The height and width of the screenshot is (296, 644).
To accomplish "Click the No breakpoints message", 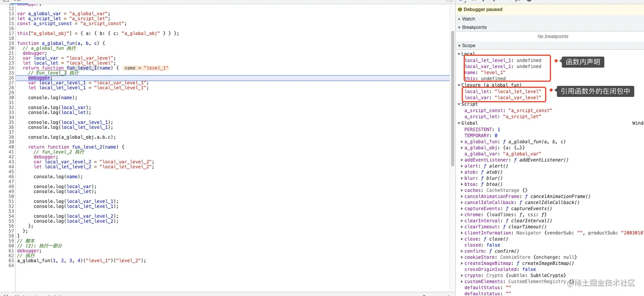I will pyautogui.click(x=553, y=37).
